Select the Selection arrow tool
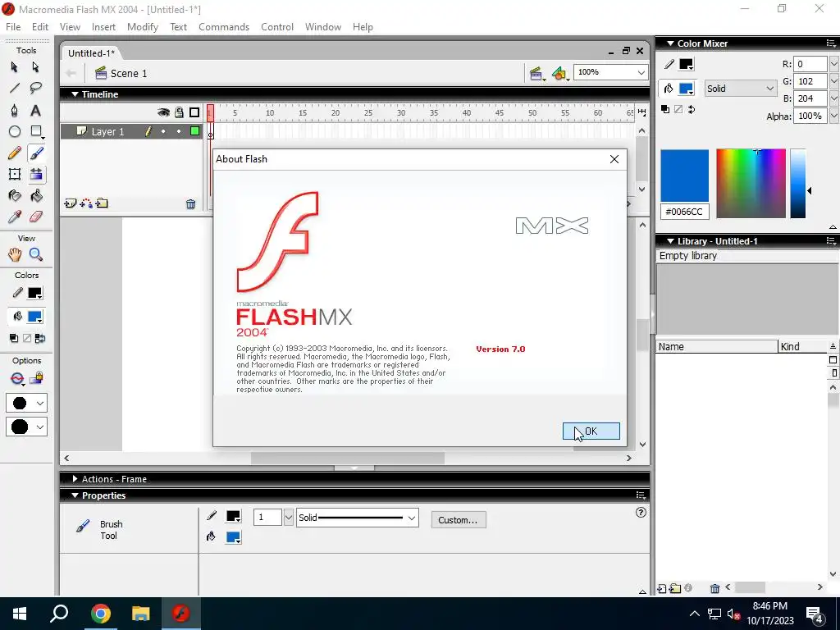Viewport: 840px width, 630px height. click(x=15, y=67)
